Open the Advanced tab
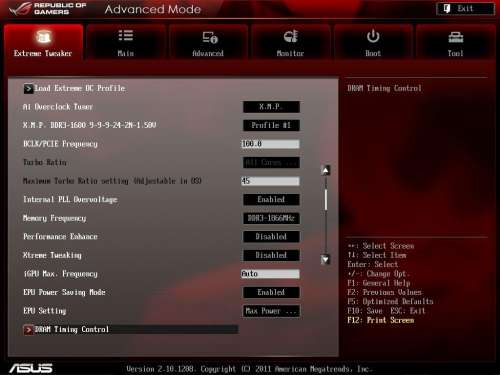The image size is (500, 375). 208,42
